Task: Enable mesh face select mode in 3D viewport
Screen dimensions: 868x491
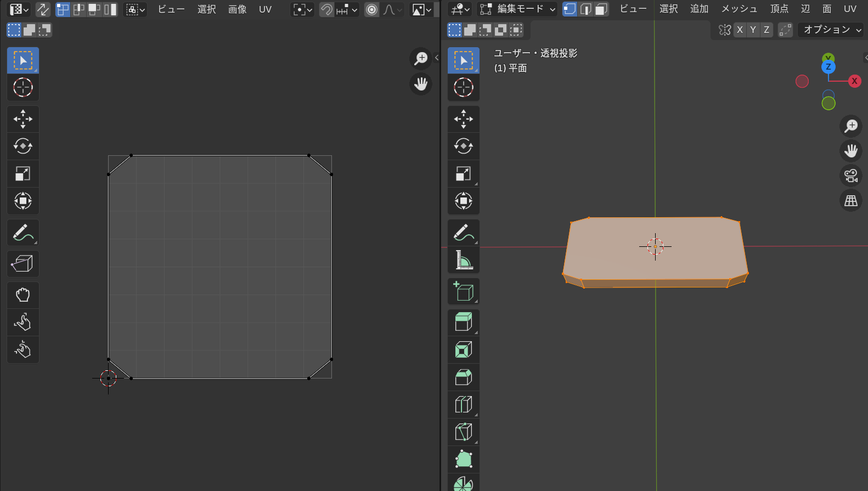Action: [x=601, y=9]
